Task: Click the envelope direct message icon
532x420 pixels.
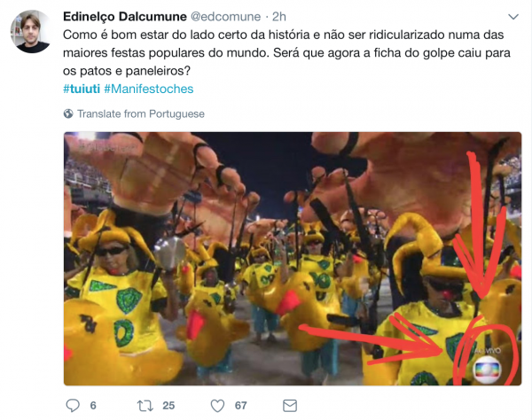Action: [x=290, y=406]
